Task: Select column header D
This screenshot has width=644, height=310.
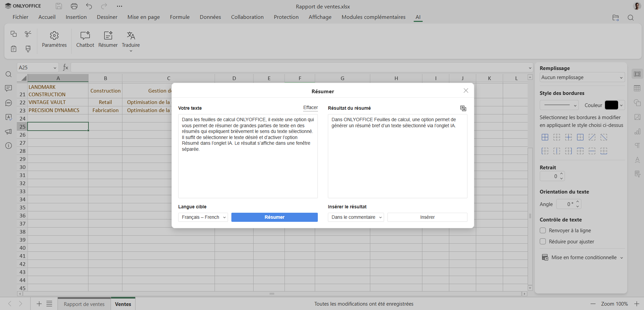Action: tap(234, 78)
